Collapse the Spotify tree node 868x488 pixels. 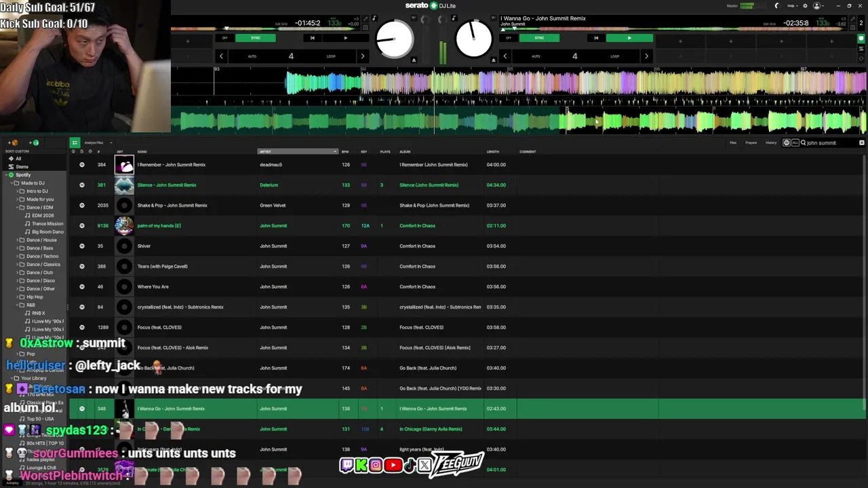pyautogui.click(x=5, y=175)
